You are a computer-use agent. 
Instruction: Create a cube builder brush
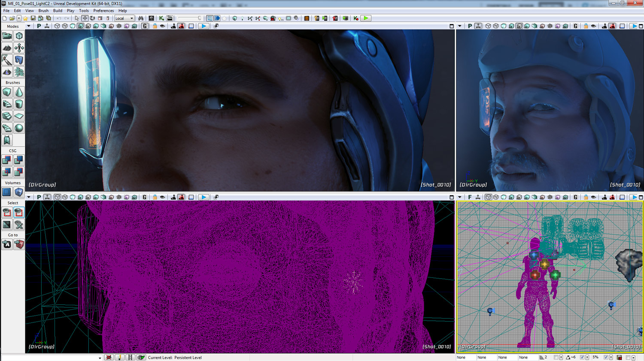(7, 92)
